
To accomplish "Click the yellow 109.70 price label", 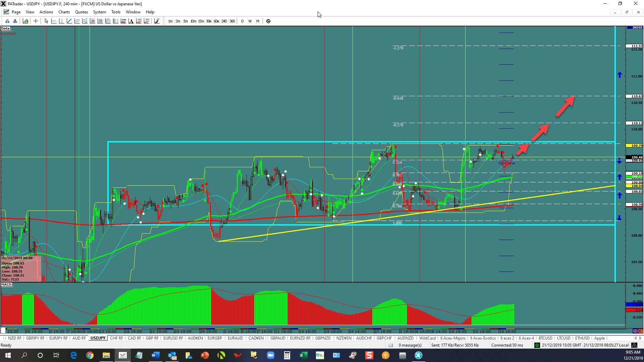I will tap(635, 146).
